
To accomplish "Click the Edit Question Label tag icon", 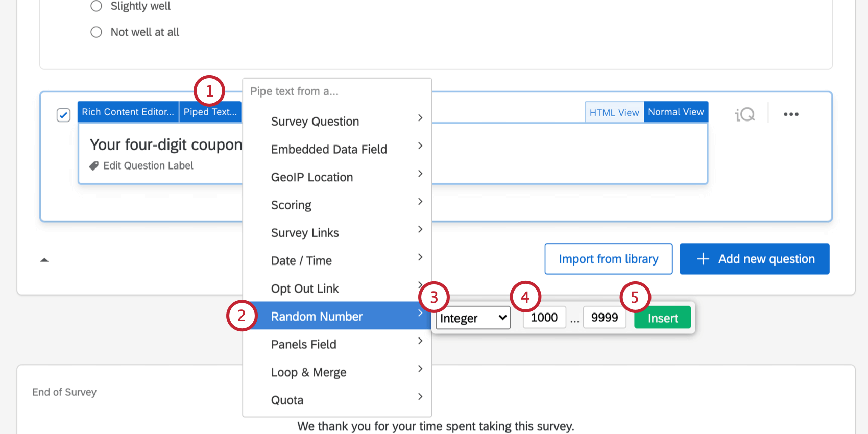I will point(94,166).
